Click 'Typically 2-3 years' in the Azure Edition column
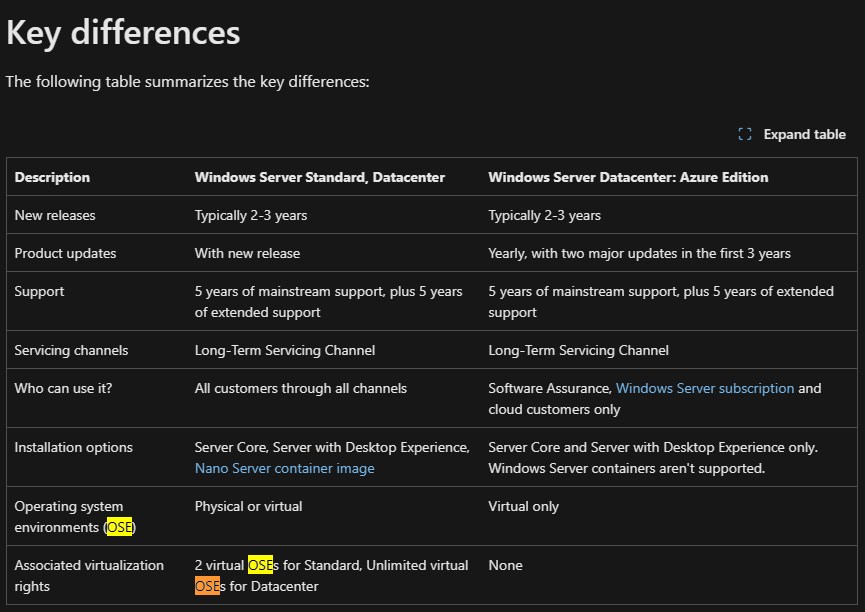Screen dimensions: 865x612 (x=544, y=215)
